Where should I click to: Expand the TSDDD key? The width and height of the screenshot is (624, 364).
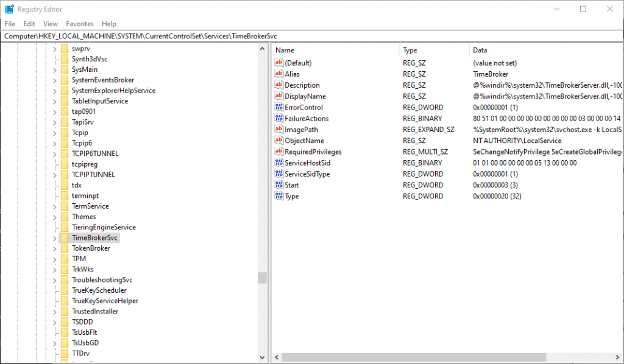click(54, 322)
